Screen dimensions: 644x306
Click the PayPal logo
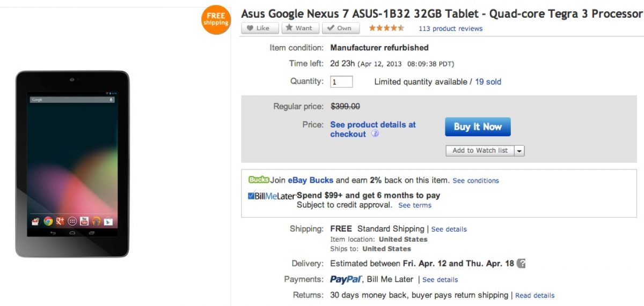pos(345,279)
